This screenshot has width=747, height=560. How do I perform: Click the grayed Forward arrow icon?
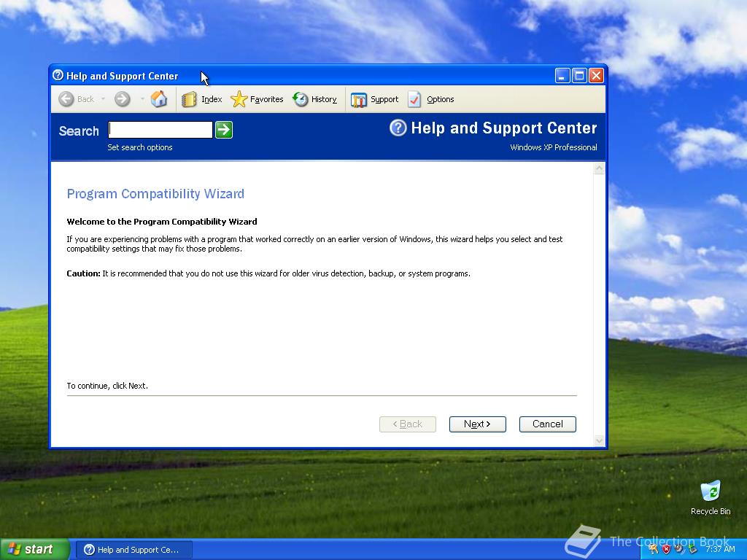coord(123,99)
